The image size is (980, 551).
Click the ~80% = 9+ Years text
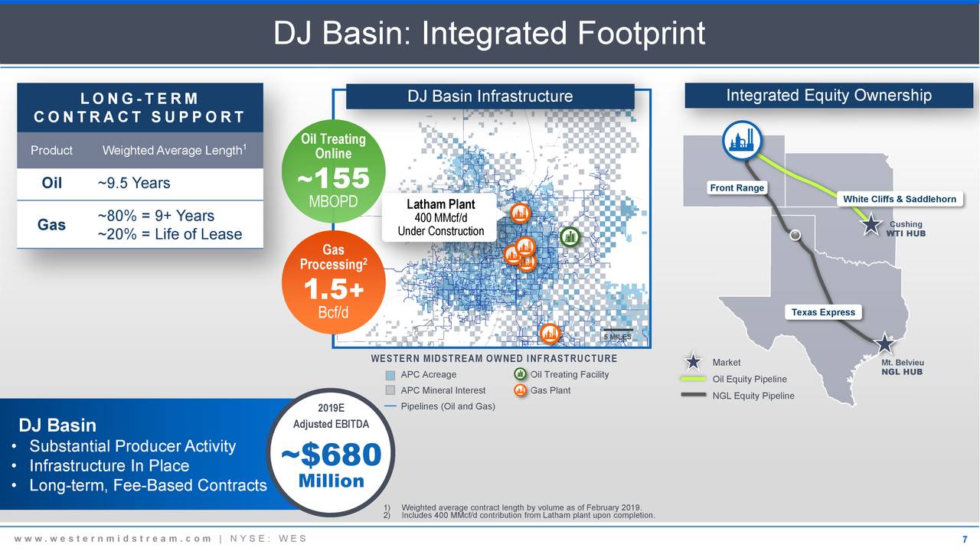click(x=156, y=216)
